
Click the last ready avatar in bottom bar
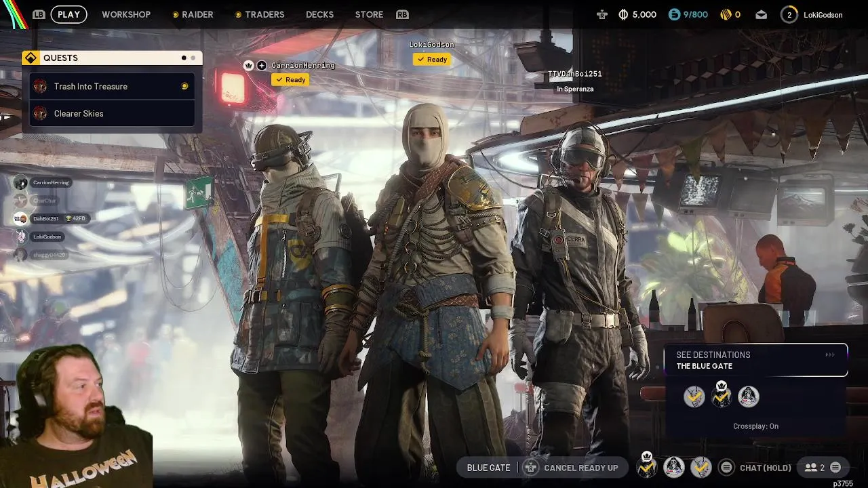coord(701,467)
